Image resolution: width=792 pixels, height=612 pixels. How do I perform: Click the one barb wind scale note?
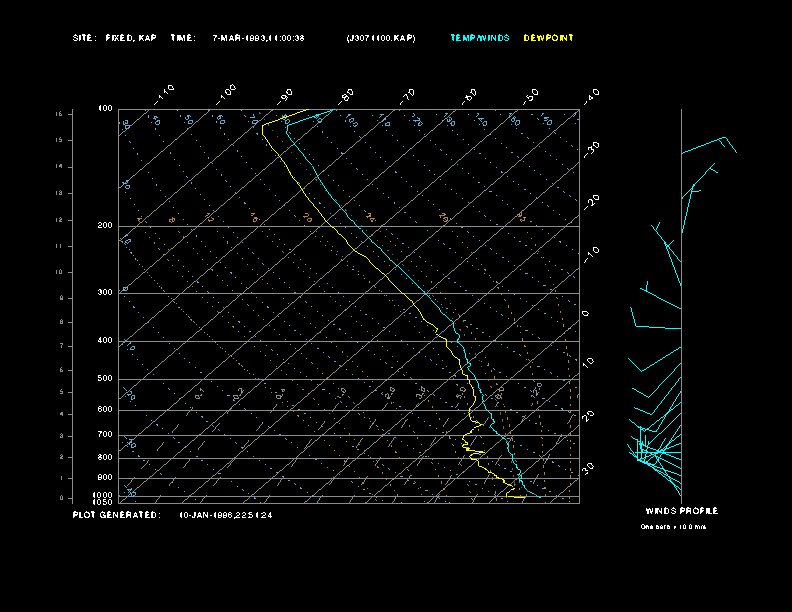[673, 526]
